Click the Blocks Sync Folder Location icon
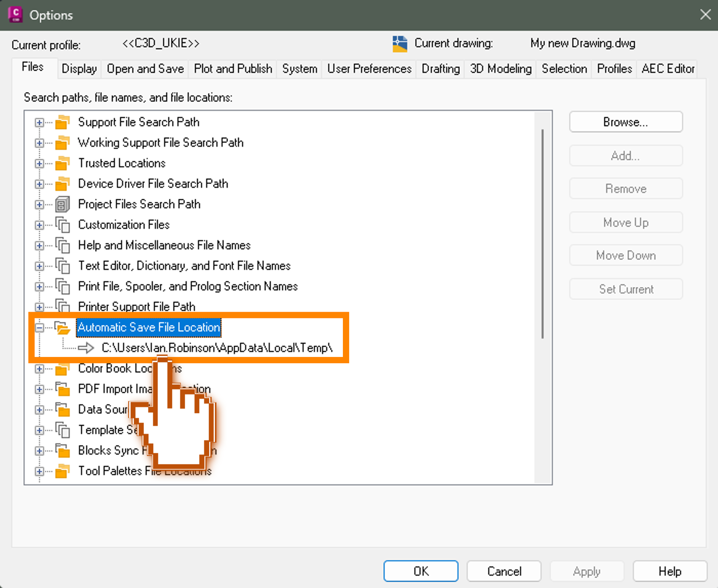The image size is (718, 588). coord(62,451)
